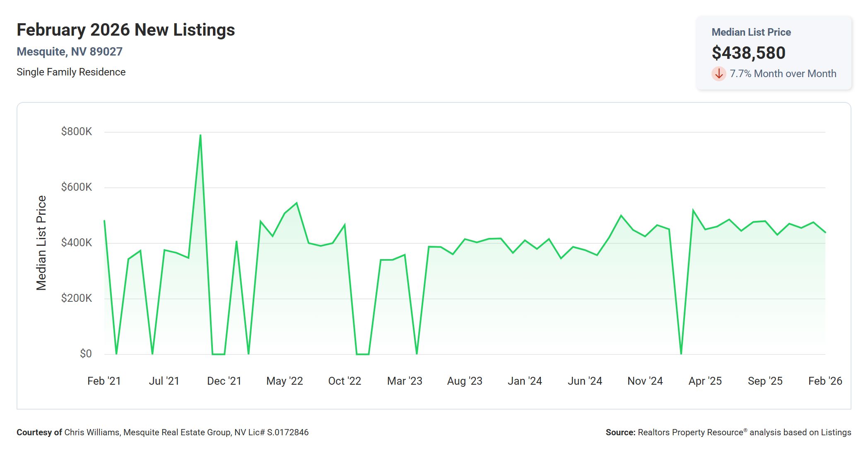Screen dimensions: 868x456
Task: Click the $438,580 median price value
Action: point(748,53)
